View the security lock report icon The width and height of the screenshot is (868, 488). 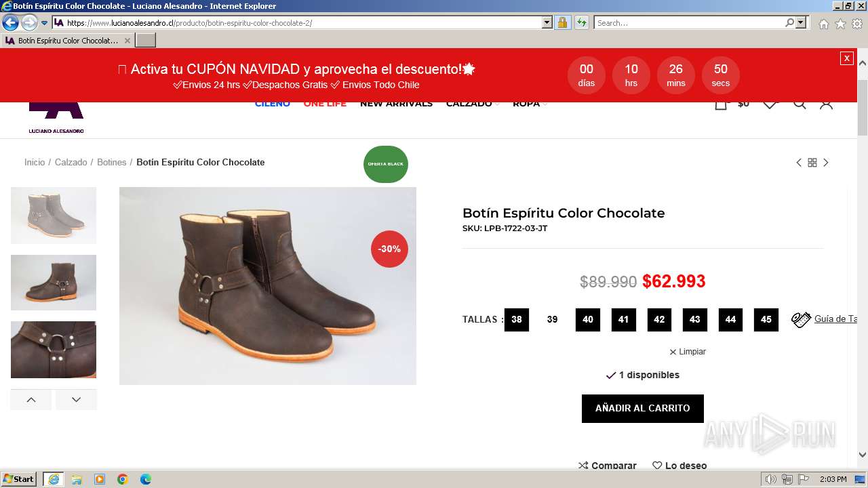click(562, 22)
